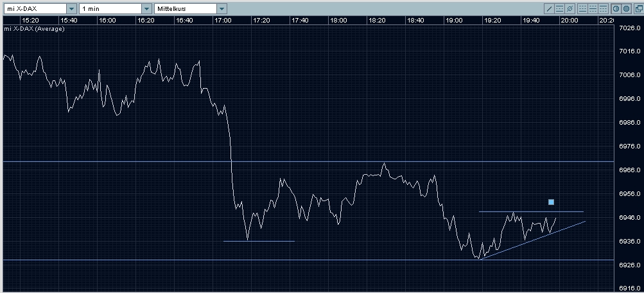The height and width of the screenshot is (293, 644).
Task: Open the mi X-DAX instrument dropdown arrow
Action: [x=71, y=8]
